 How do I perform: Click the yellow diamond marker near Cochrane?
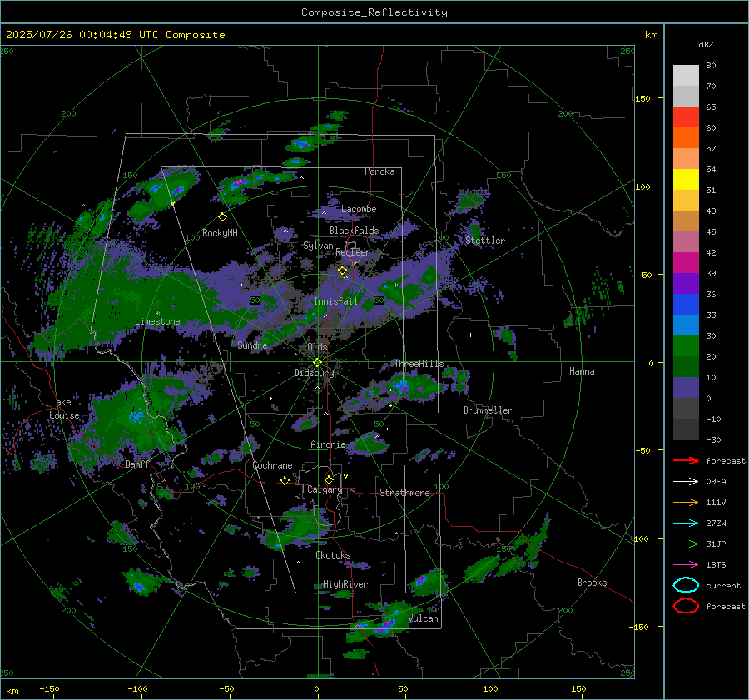pyautogui.click(x=285, y=481)
